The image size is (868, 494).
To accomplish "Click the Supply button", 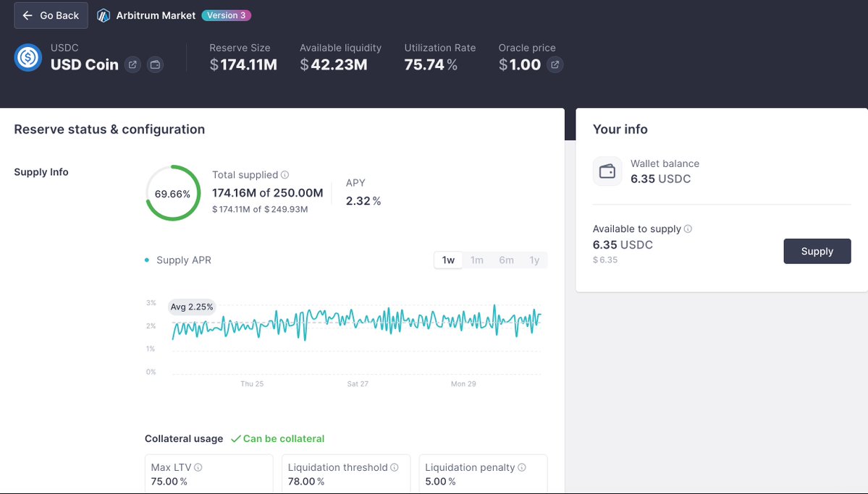I will point(817,251).
